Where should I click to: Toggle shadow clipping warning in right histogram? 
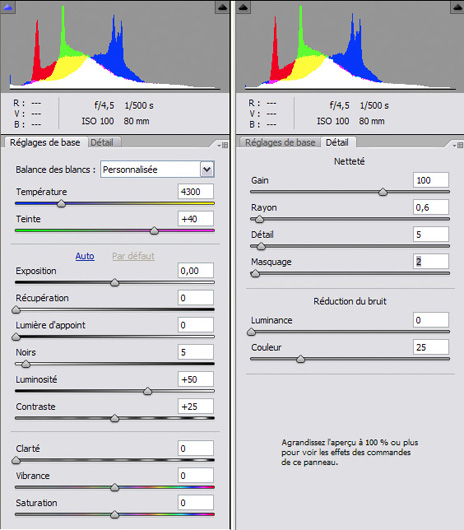coord(243,7)
